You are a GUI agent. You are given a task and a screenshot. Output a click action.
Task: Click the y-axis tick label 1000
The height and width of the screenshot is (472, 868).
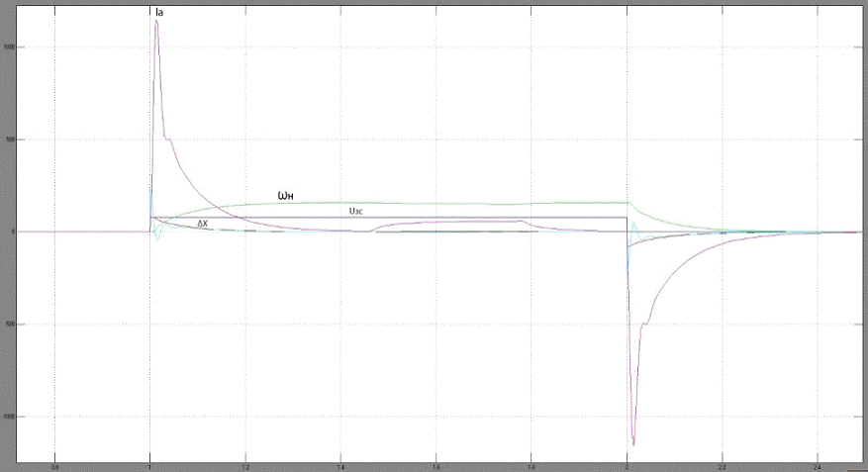(8, 47)
